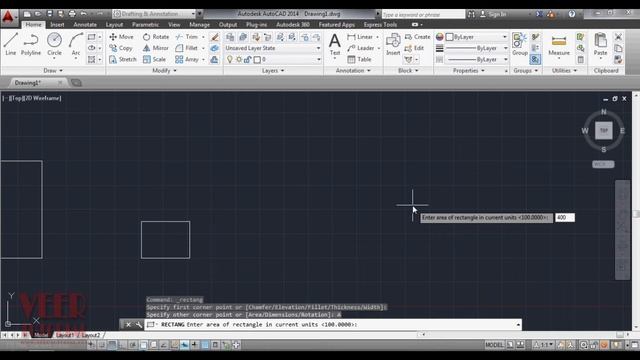
Task: Click the Scale tool
Action: (154, 60)
